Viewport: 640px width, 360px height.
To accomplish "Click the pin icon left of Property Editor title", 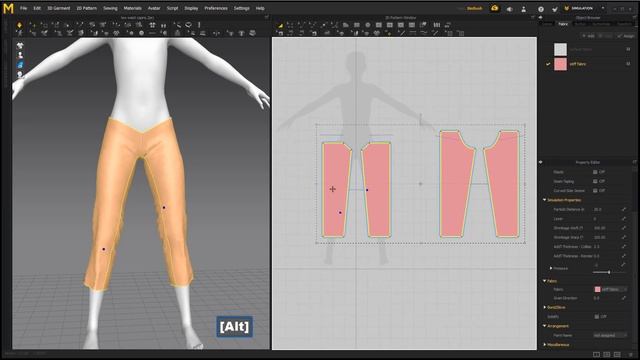I will click(x=541, y=162).
